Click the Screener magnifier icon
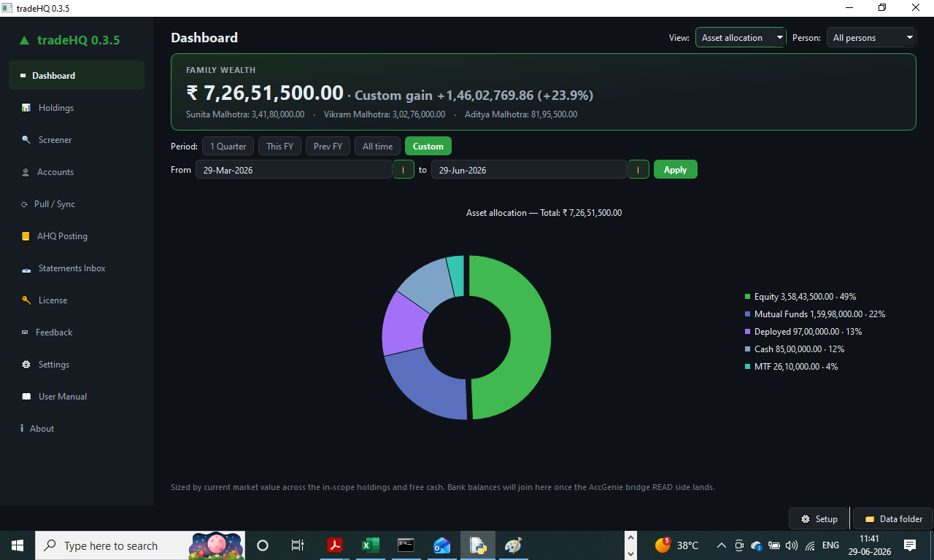This screenshot has height=560, width=934. (x=26, y=140)
